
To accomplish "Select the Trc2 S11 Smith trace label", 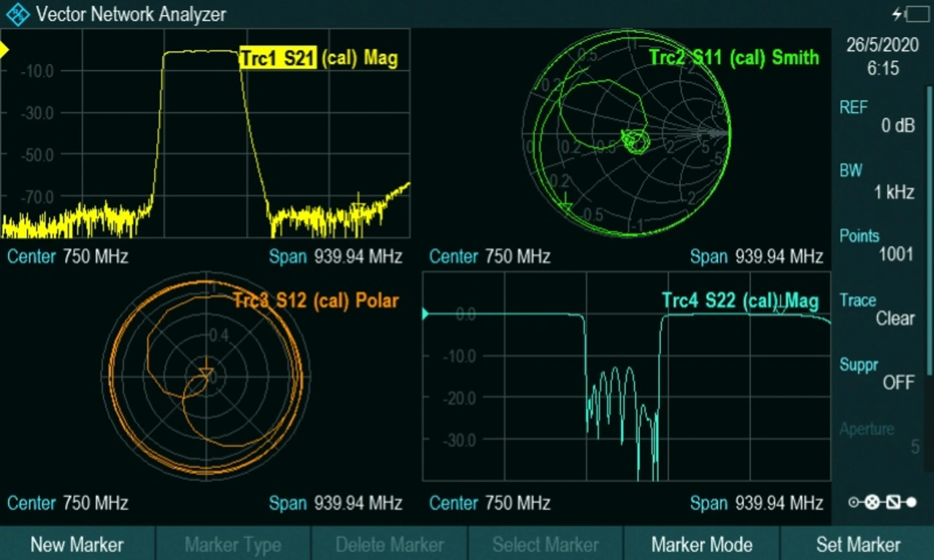I will coord(733,57).
